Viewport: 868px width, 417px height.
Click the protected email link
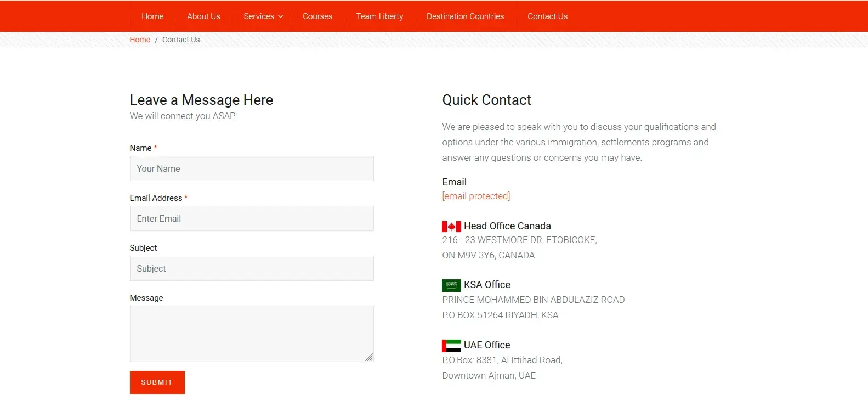tap(476, 196)
